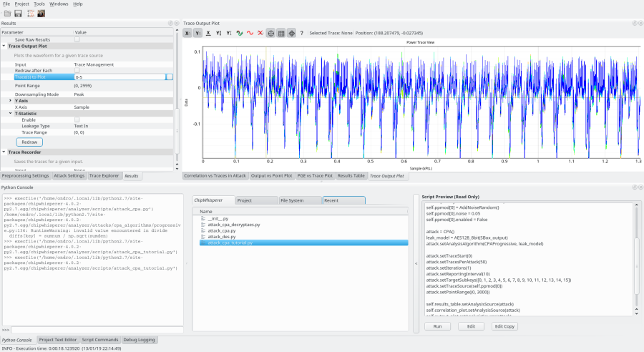Toggle the crosshair cursor icon

(x=270, y=33)
